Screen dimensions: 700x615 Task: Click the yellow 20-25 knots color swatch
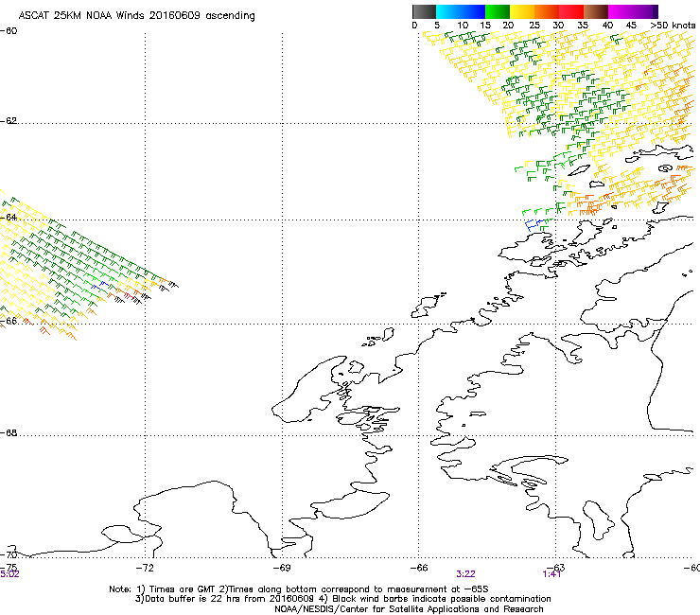click(x=522, y=11)
